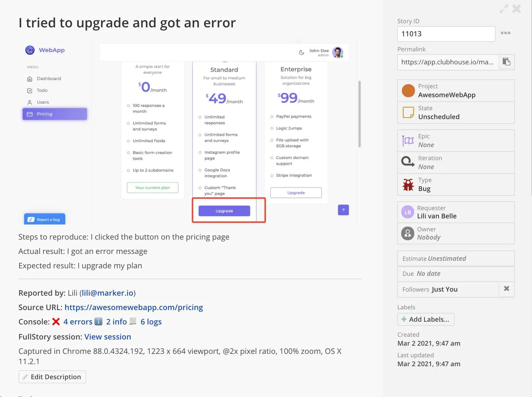Open the 4 errors console log link

click(x=78, y=322)
